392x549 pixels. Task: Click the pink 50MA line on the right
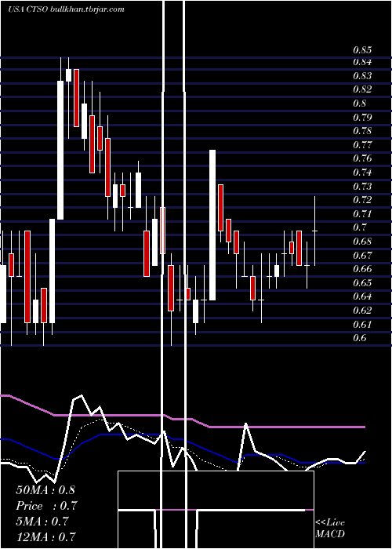(x=287, y=427)
